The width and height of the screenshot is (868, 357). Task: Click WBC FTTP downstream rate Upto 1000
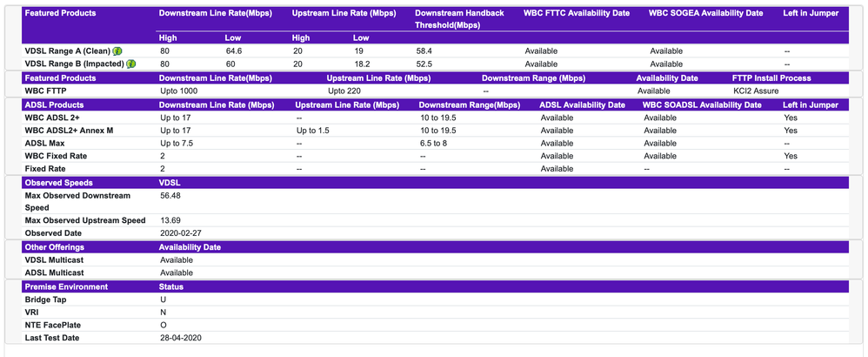(179, 91)
